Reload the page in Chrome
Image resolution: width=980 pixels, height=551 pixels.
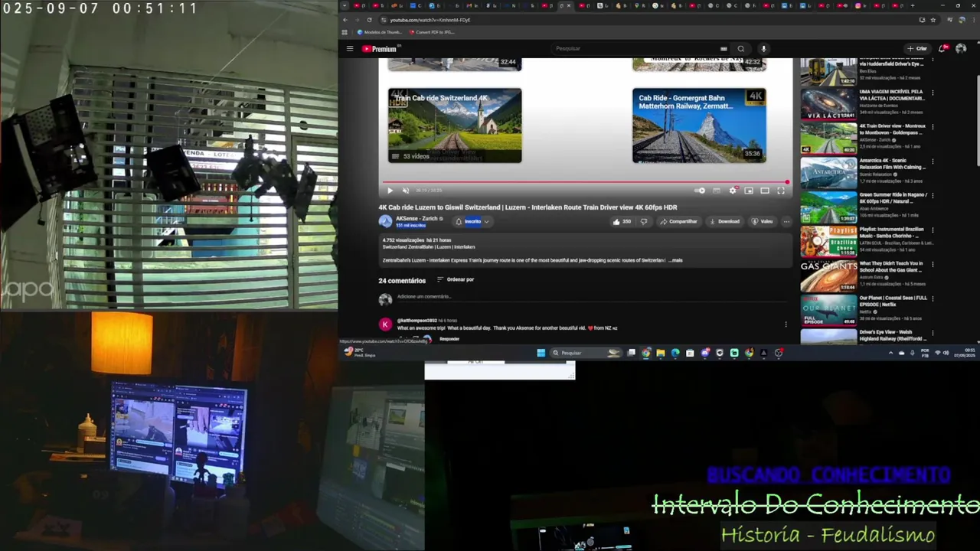click(x=370, y=20)
